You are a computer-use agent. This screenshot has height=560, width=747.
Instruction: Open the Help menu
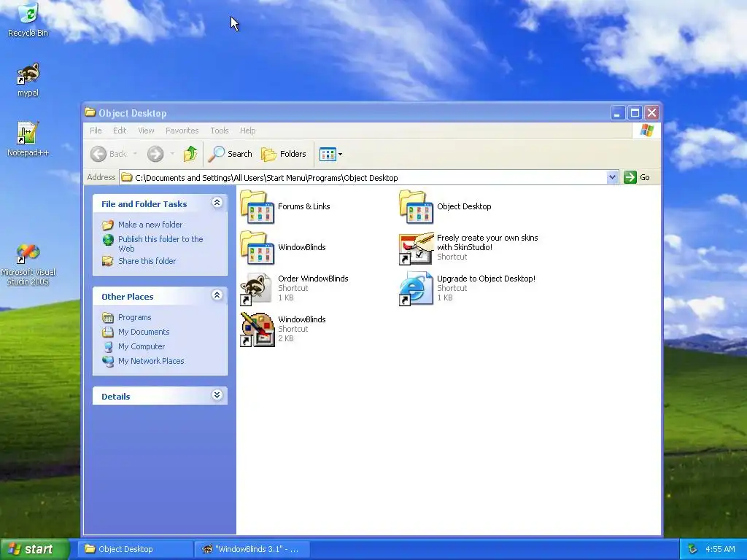tap(248, 131)
